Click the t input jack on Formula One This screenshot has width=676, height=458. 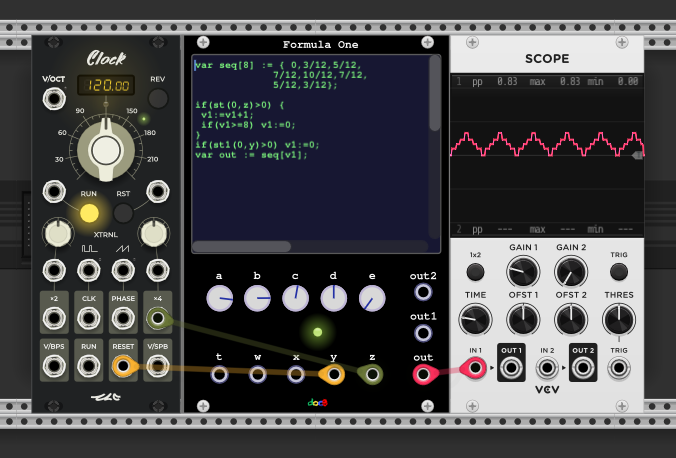coord(219,374)
